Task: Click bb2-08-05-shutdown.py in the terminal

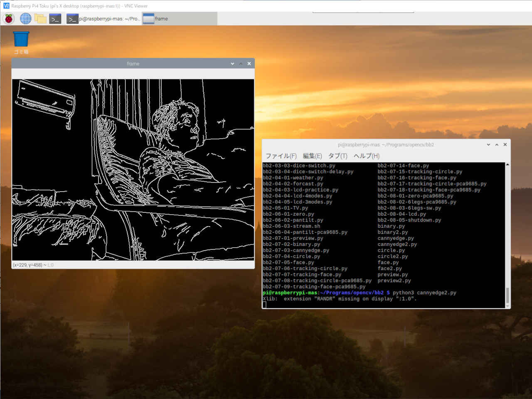Action: (409, 220)
